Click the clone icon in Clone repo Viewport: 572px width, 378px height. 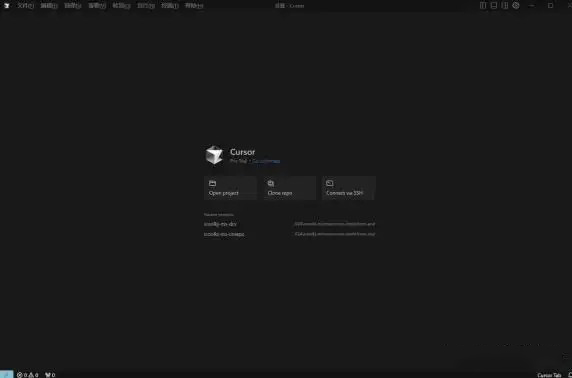pos(271,183)
